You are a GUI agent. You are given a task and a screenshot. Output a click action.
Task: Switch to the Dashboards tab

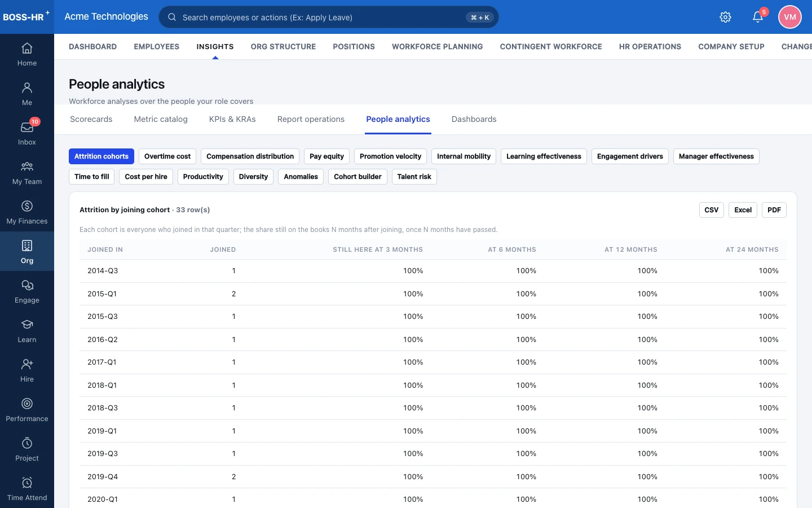point(474,119)
